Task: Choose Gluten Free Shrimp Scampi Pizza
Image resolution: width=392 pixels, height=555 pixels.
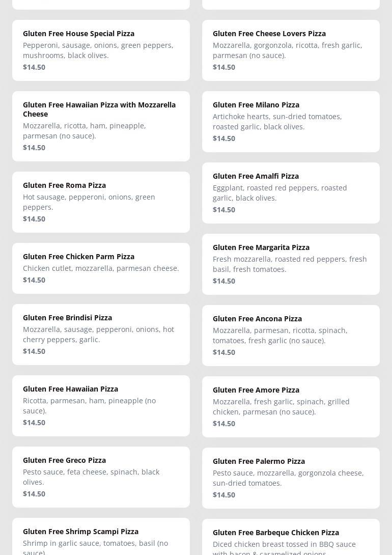Action: click(101, 537)
